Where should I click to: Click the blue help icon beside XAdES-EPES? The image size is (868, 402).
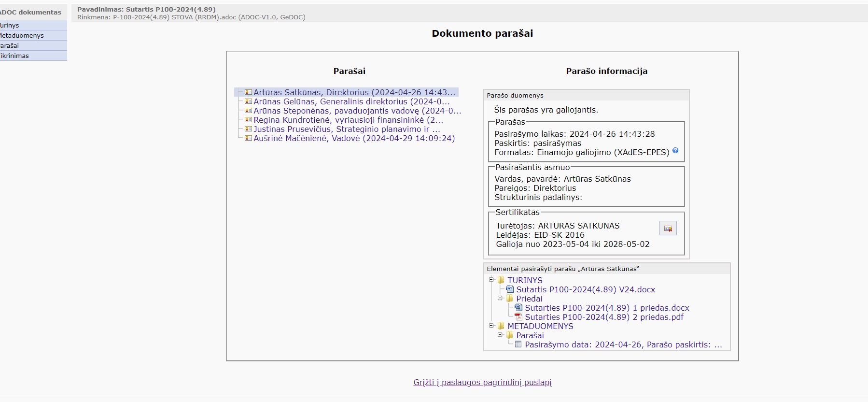[675, 151]
